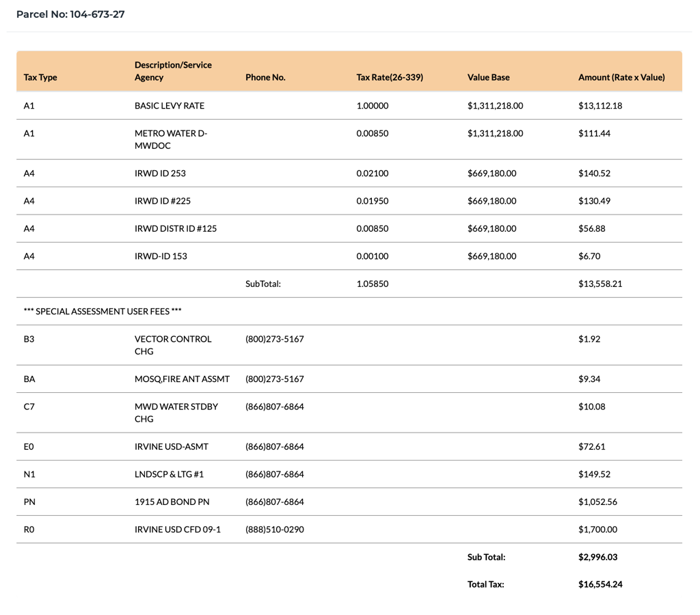Click the $1,052.56 amount
700x615 pixels.
[597, 502]
